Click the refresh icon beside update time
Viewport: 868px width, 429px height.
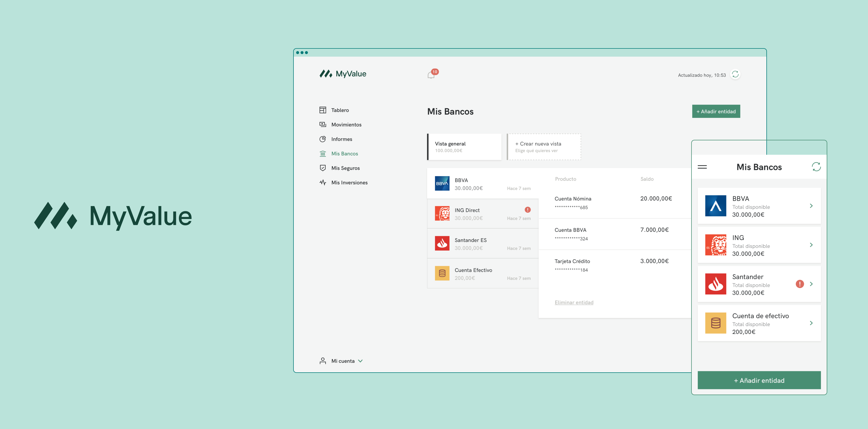(x=735, y=74)
